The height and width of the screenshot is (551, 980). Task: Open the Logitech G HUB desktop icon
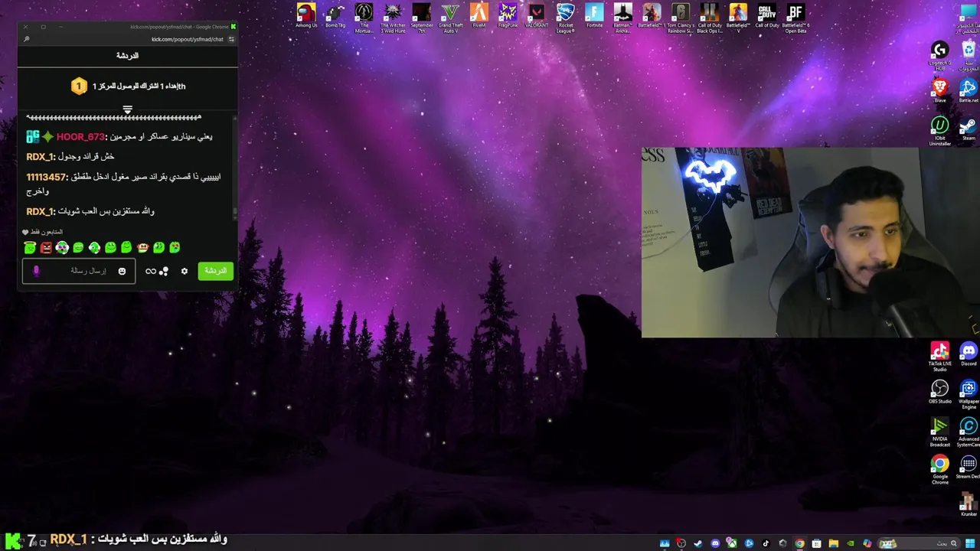click(939, 57)
